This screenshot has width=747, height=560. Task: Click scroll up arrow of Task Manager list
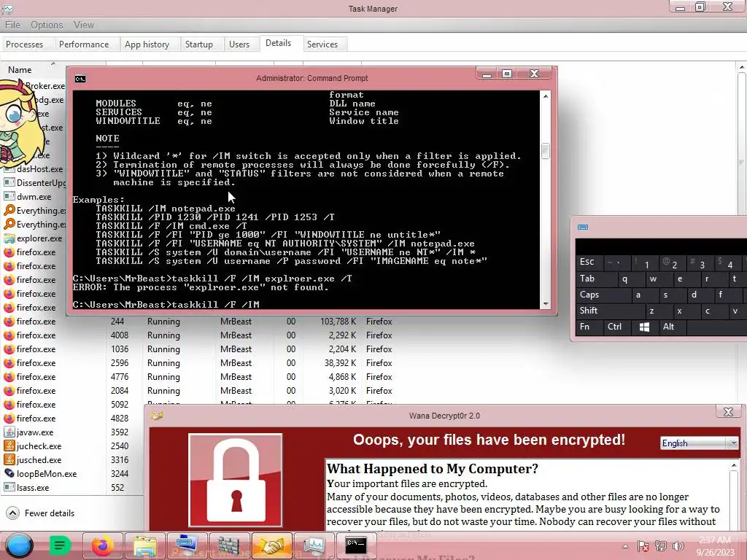click(742, 68)
